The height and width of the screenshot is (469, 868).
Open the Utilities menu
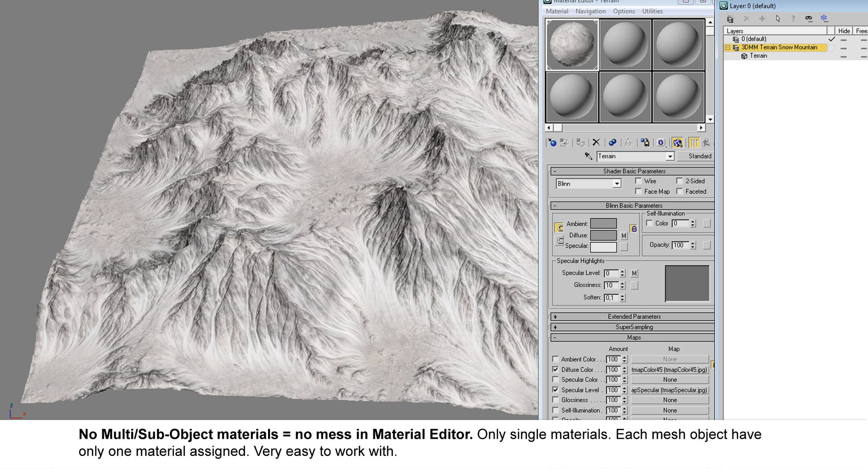[652, 11]
